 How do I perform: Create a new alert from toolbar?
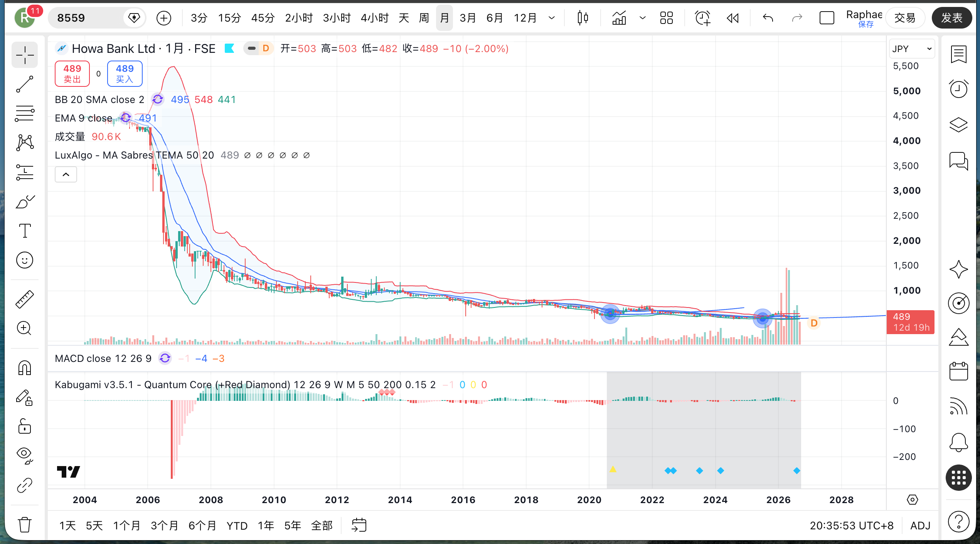pyautogui.click(x=702, y=18)
